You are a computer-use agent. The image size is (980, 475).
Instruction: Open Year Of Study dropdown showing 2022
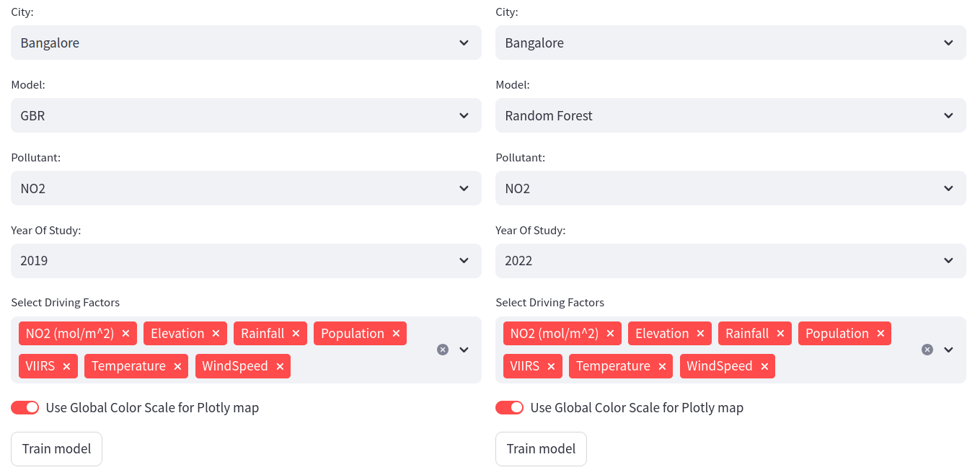(x=730, y=261)
